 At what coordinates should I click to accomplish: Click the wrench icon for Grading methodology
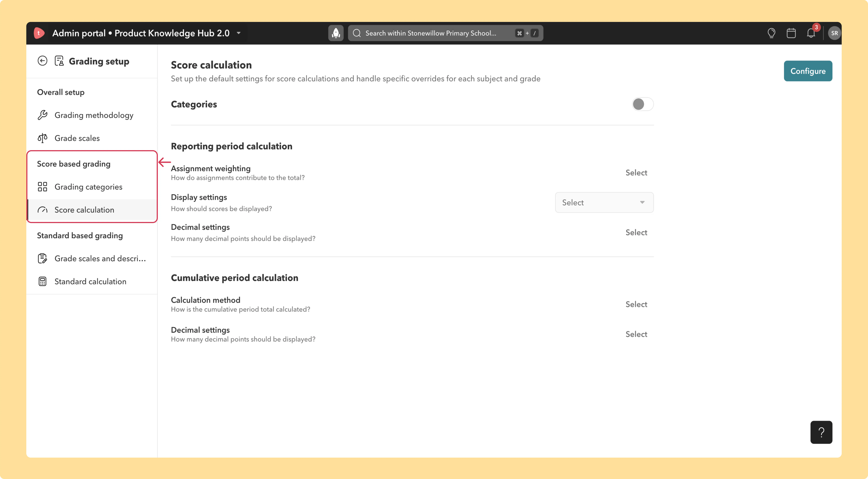[x=42, y=115]
